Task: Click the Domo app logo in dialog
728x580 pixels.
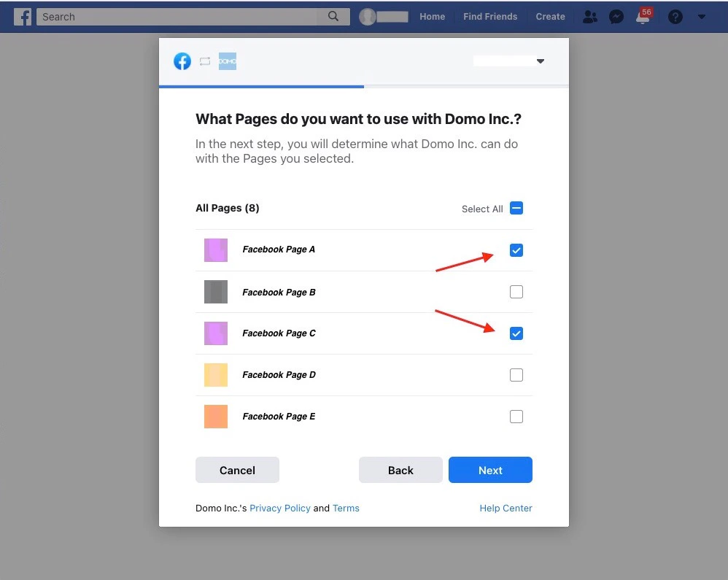Action: click(228, 61)
